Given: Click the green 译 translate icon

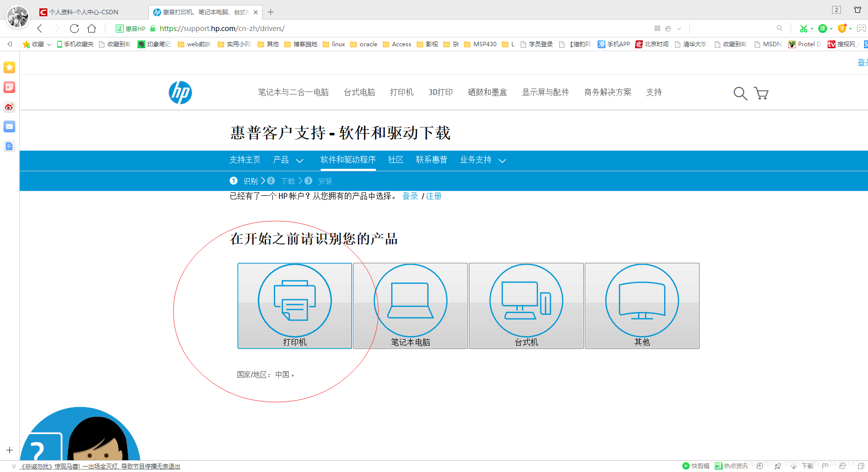Looking at the screenshot, I should (x=822, y=29).
